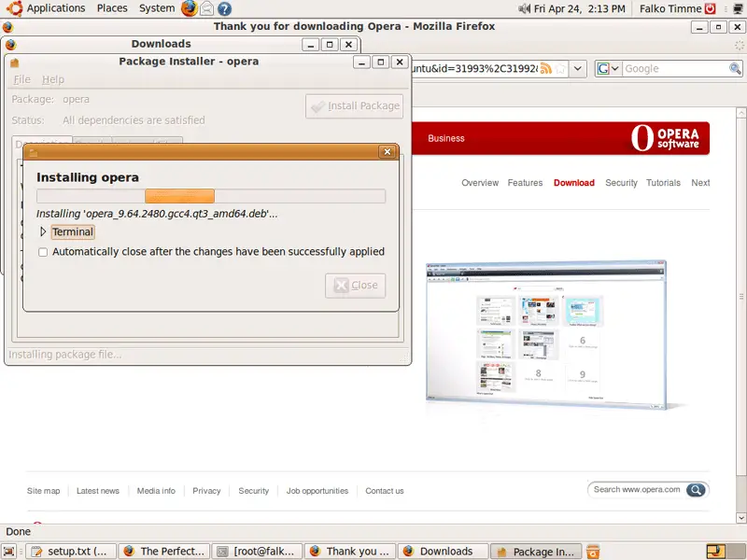Click the page vertical scrollbar up arrow

pos(740,113)
